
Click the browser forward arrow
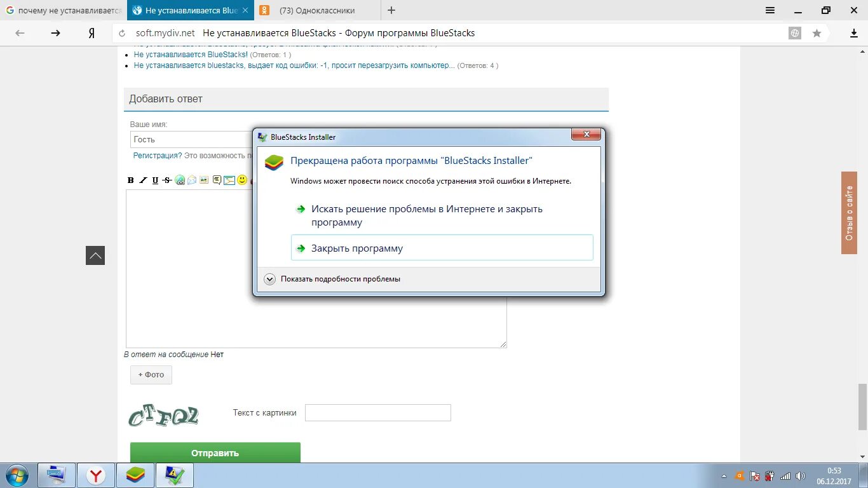(x=56, y=33)
